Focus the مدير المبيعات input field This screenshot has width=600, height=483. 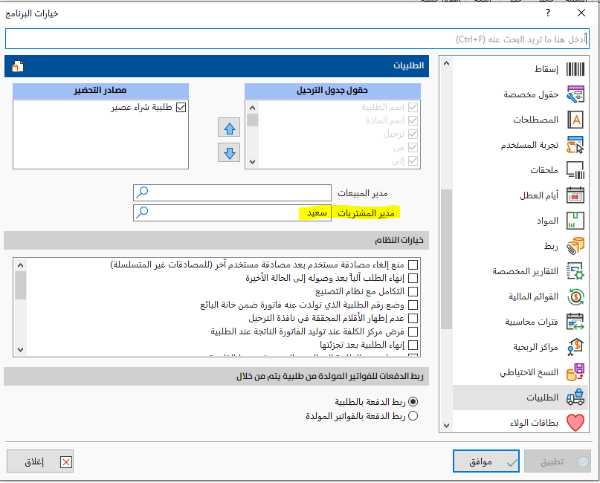[x=232, y=192]
